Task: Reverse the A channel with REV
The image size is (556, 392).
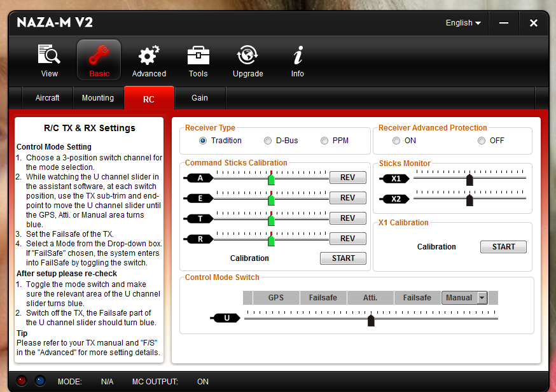Action: tap(347, 178)
